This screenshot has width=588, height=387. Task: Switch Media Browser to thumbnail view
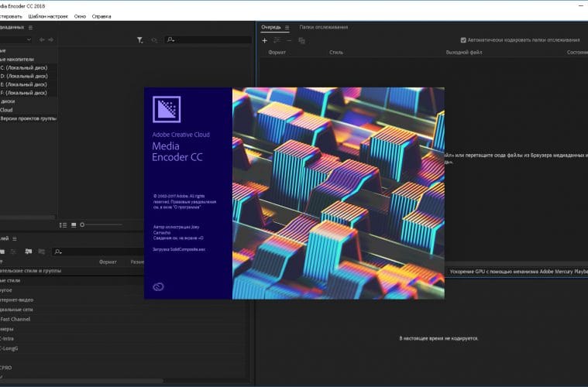(x=74, y=224)
